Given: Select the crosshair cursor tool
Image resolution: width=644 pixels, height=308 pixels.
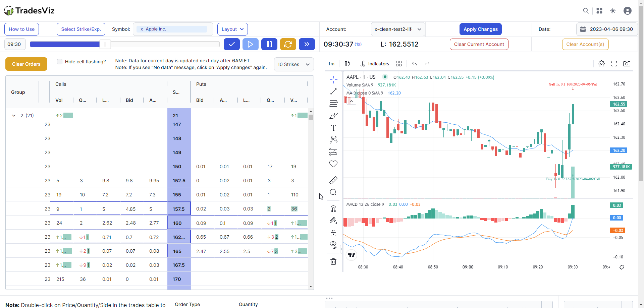Looking at the screenshot, I should 333,79.
